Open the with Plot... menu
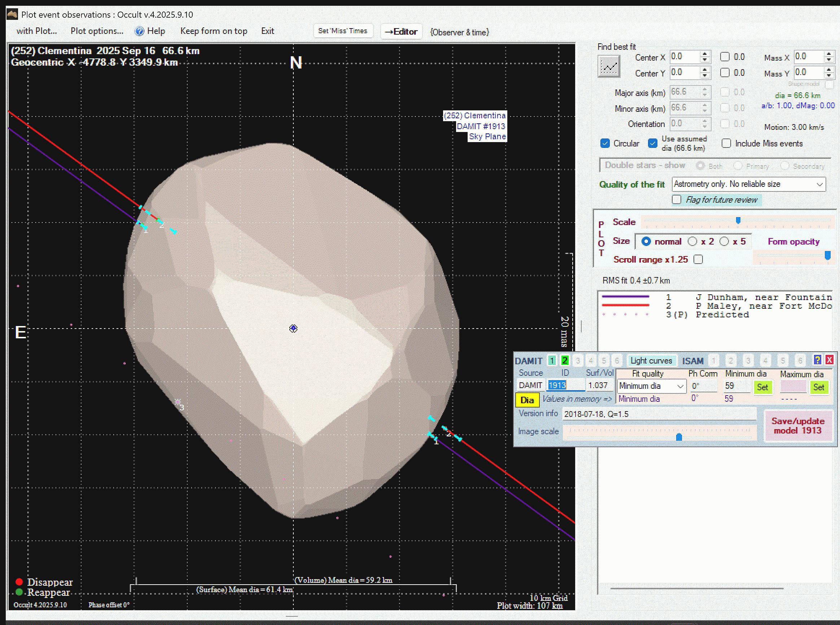840x625 pixels. (36, 31)
